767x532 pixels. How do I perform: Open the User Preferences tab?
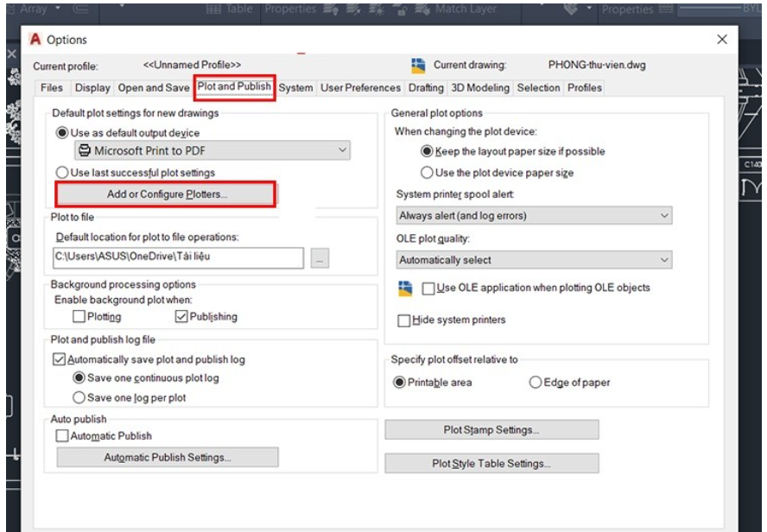click(x=360, y=88)
